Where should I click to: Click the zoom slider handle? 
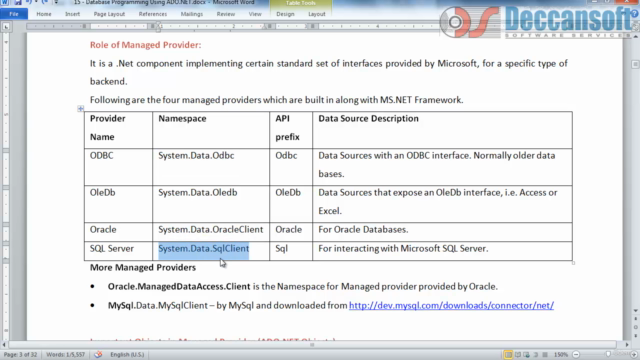pos(608,354)
